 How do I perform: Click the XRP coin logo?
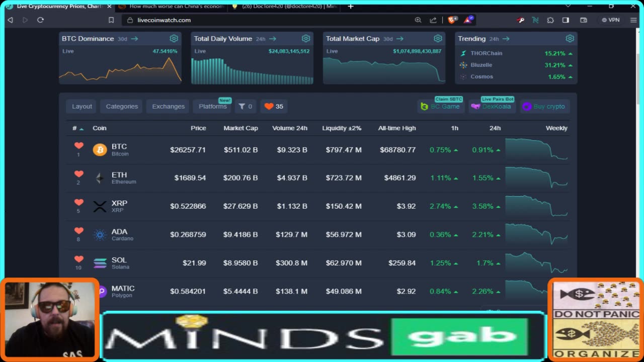100,206
